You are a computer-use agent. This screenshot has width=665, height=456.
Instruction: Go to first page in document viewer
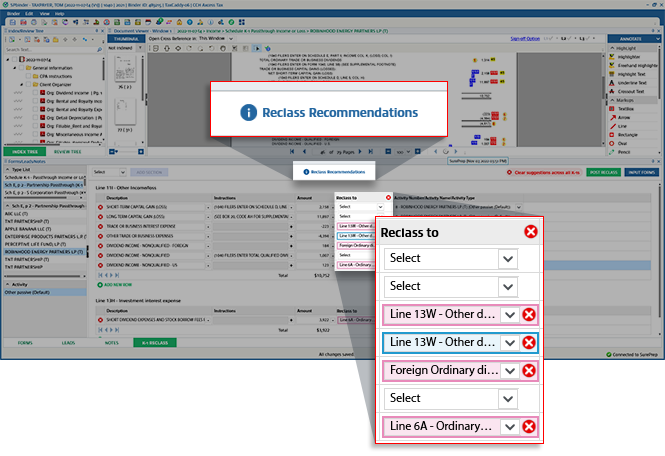(292, 151)
